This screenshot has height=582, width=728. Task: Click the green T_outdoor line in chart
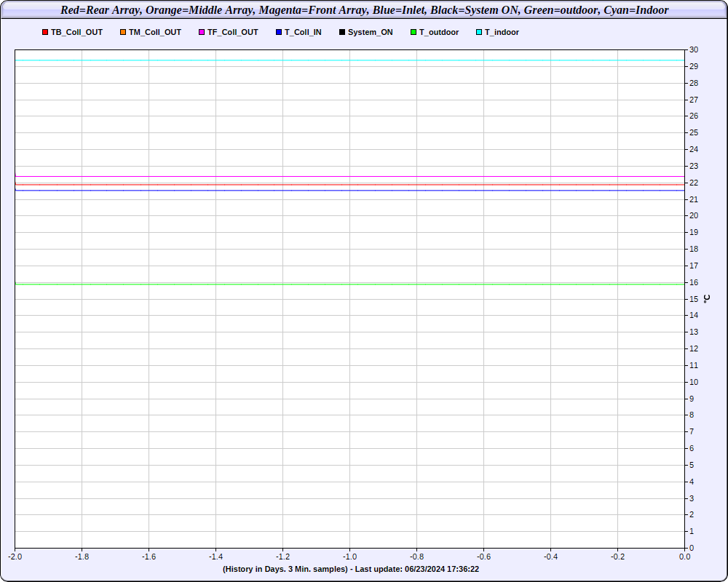pos(349,284)
